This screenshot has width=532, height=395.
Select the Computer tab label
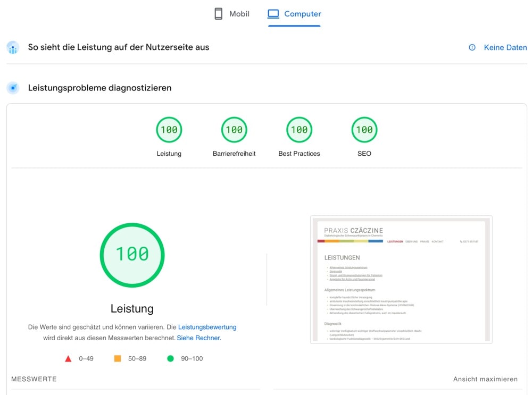tap(303, 14)
